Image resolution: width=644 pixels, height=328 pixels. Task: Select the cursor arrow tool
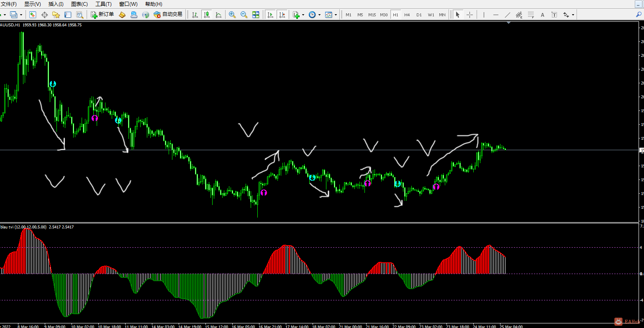point(458,15)
